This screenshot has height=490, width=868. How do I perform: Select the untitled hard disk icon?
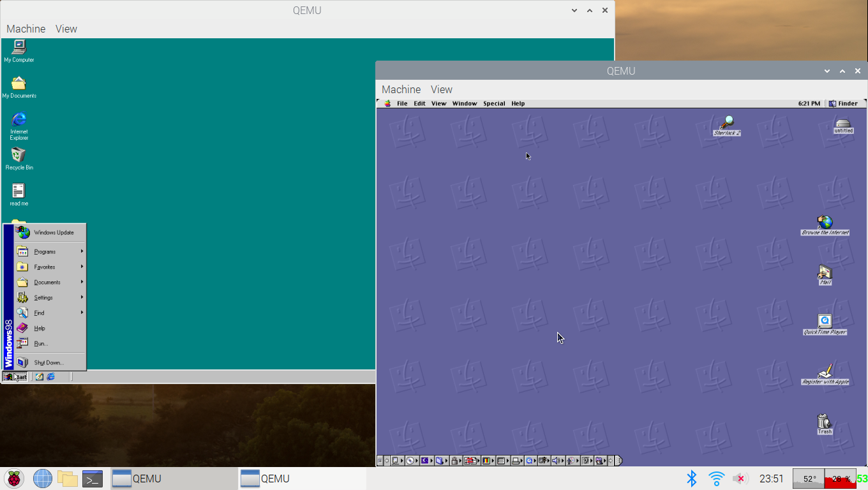[x=843, y=126]
